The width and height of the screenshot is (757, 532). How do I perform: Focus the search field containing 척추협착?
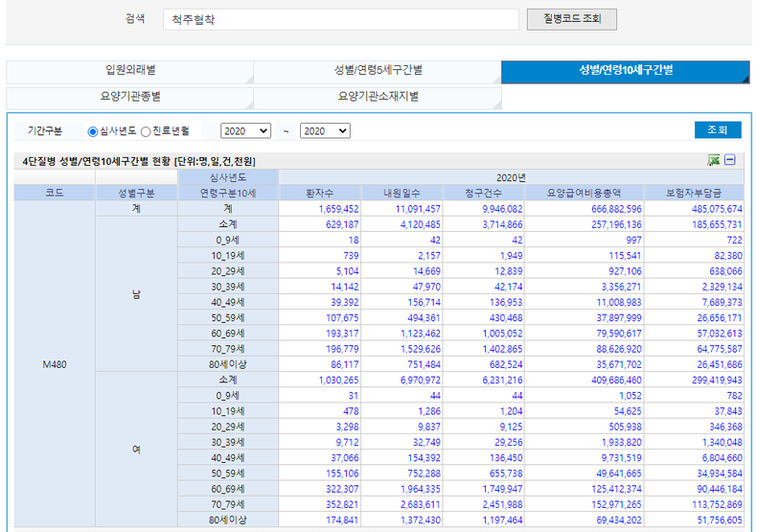341,20
